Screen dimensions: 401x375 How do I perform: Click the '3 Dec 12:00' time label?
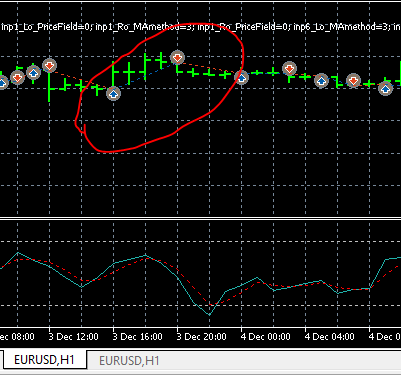click(x=73, y=337)
